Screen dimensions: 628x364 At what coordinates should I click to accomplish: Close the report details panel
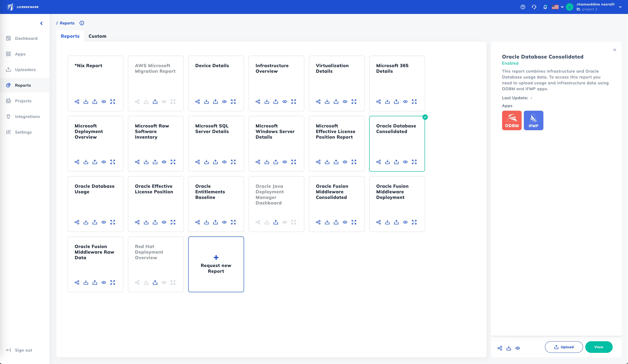pyautogui.click(x=615, y=50)
